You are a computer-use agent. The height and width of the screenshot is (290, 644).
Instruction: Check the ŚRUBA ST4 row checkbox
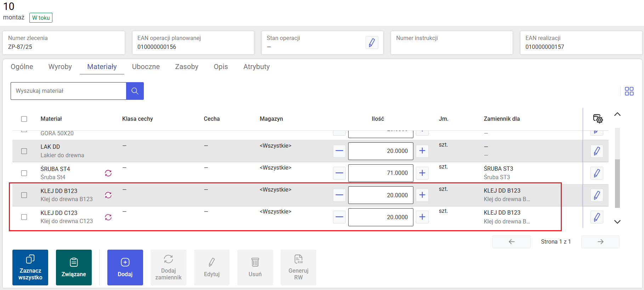pos(24,173)
